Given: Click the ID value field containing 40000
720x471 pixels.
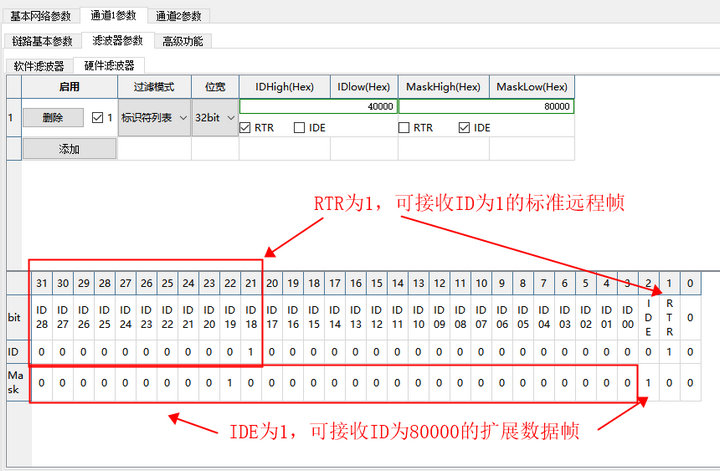Looking at the screenshot, I should [x=318, y=106].
